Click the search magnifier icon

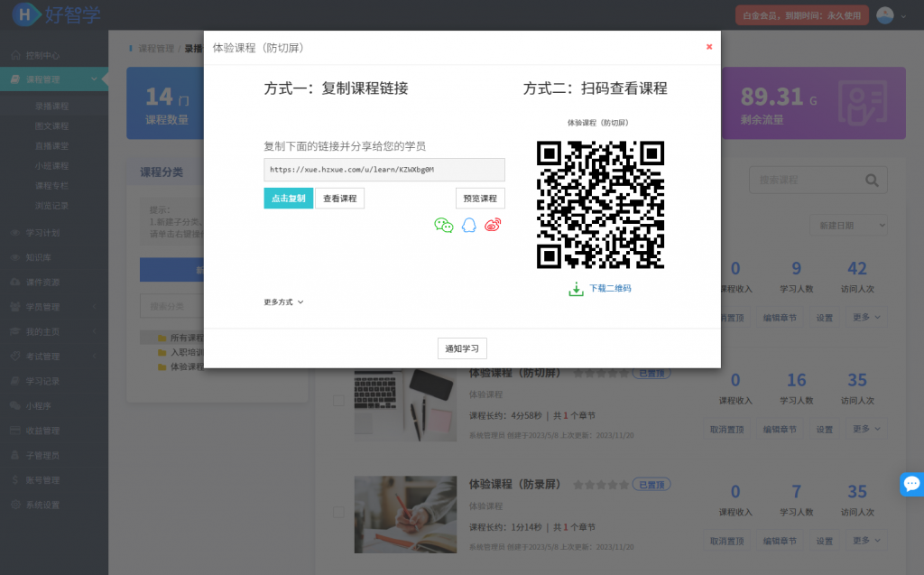871,181
